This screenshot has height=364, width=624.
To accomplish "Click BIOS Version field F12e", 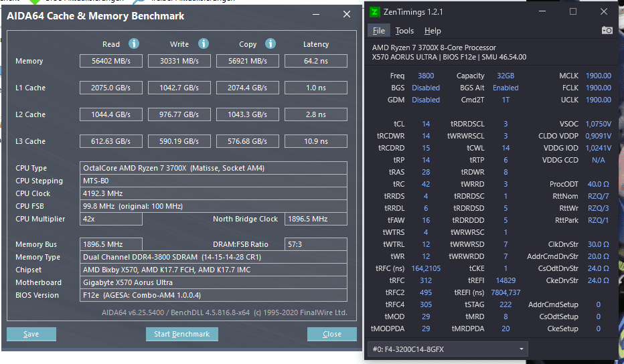I will (x=214, y=295).
